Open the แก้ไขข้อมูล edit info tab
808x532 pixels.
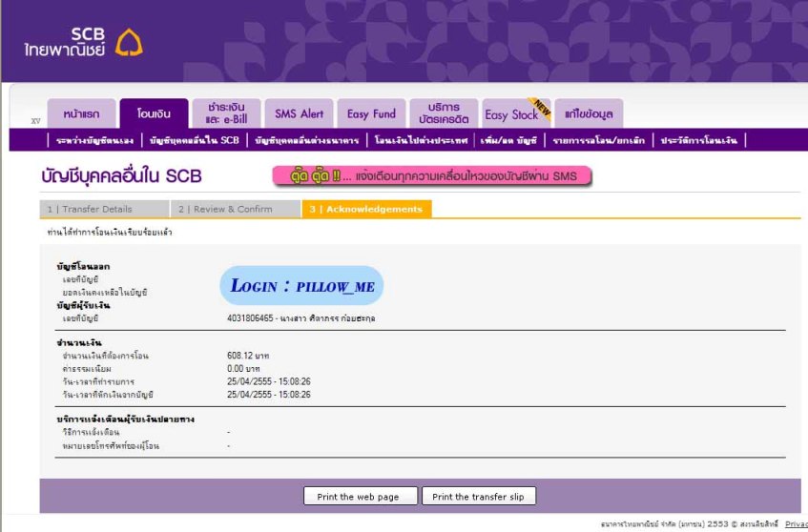(x=589, y=113)
